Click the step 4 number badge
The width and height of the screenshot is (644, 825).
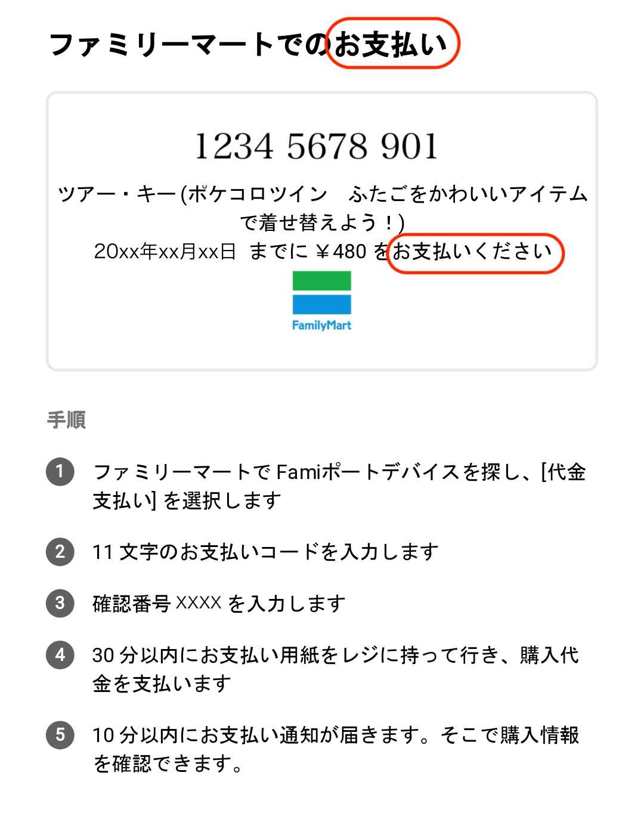(x=60, y=655)
